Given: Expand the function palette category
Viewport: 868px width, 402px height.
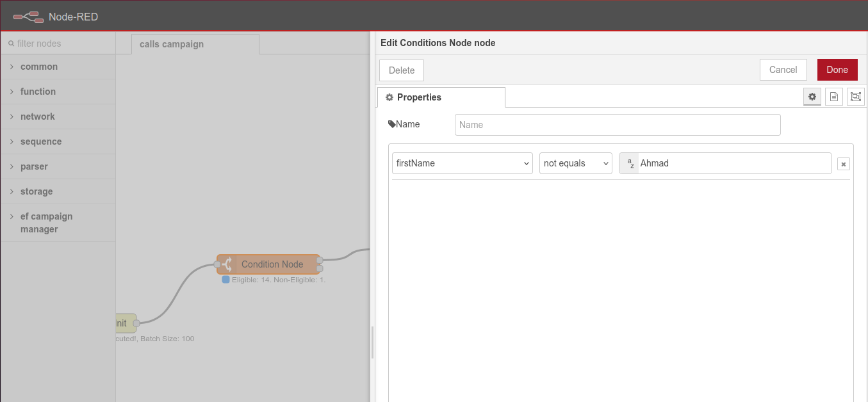Looking at the screenshot, I should tap(38, 92).
